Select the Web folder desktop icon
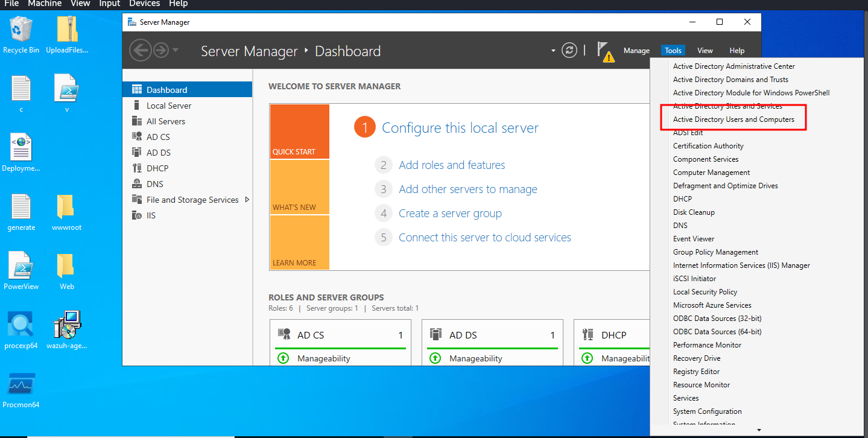Image resolution: width=868 pixels, height=438 pixels. coord(67,271)
